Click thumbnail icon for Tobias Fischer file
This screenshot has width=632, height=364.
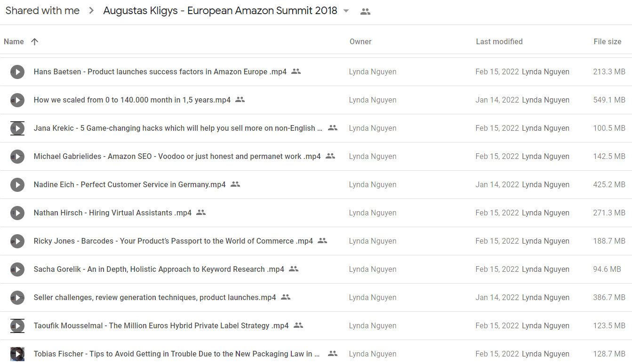click(17, 354)
